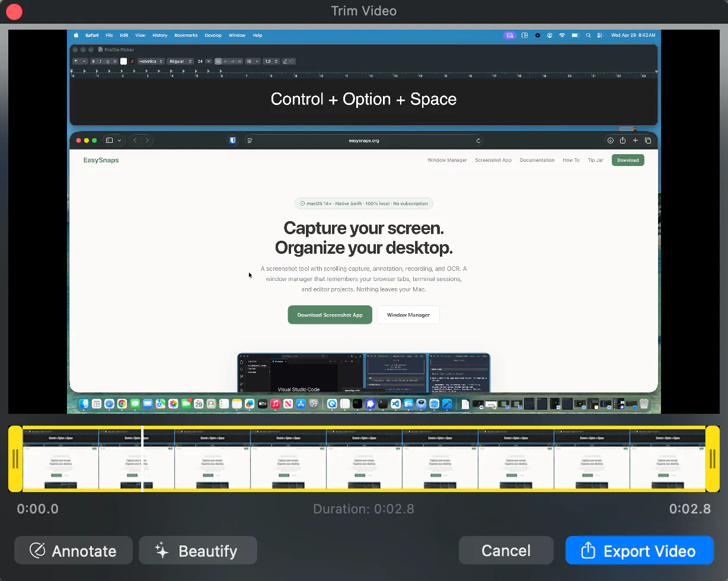Click the EasySnaps logo on the webpage
The image size is (728, 581).
(x=101, y=160)
